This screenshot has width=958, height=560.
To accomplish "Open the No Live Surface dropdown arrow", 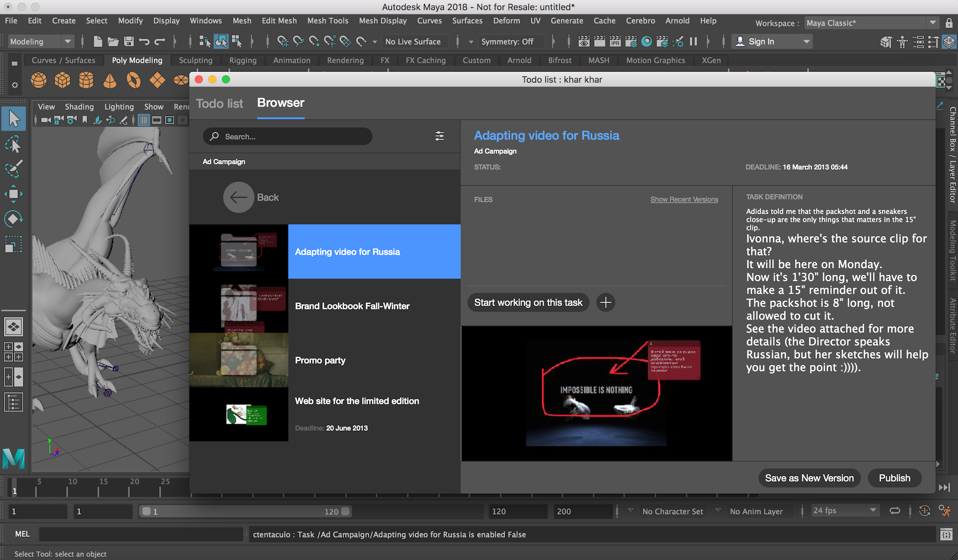I will [x=374, y=42].
